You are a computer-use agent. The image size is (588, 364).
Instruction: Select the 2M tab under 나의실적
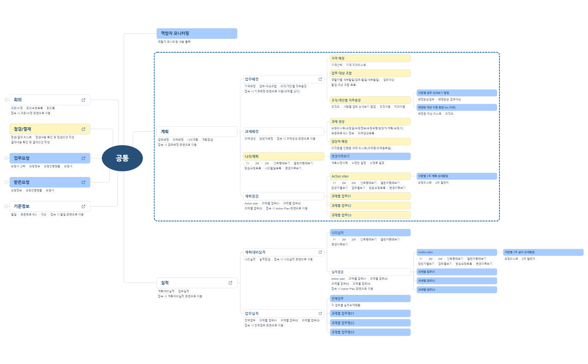(x=343, y=240)
